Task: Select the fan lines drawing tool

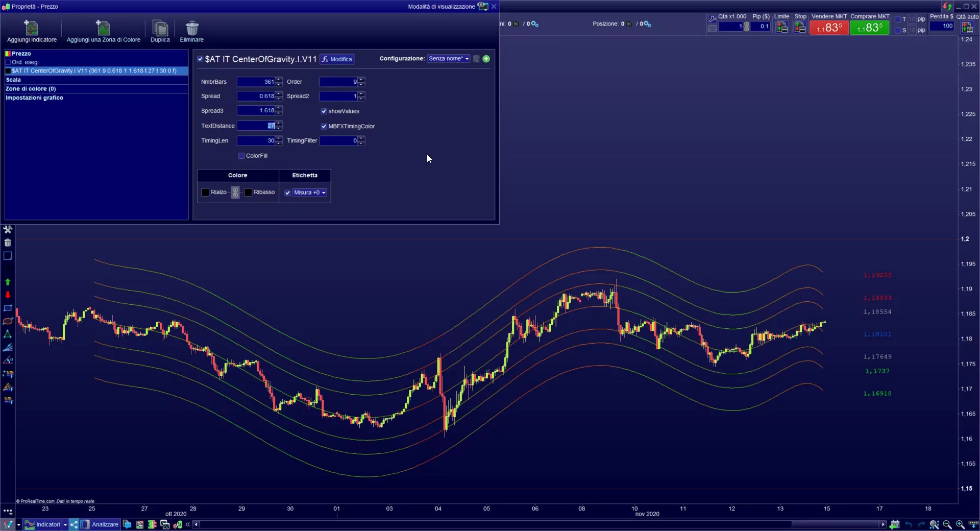Action: [8, 347]
